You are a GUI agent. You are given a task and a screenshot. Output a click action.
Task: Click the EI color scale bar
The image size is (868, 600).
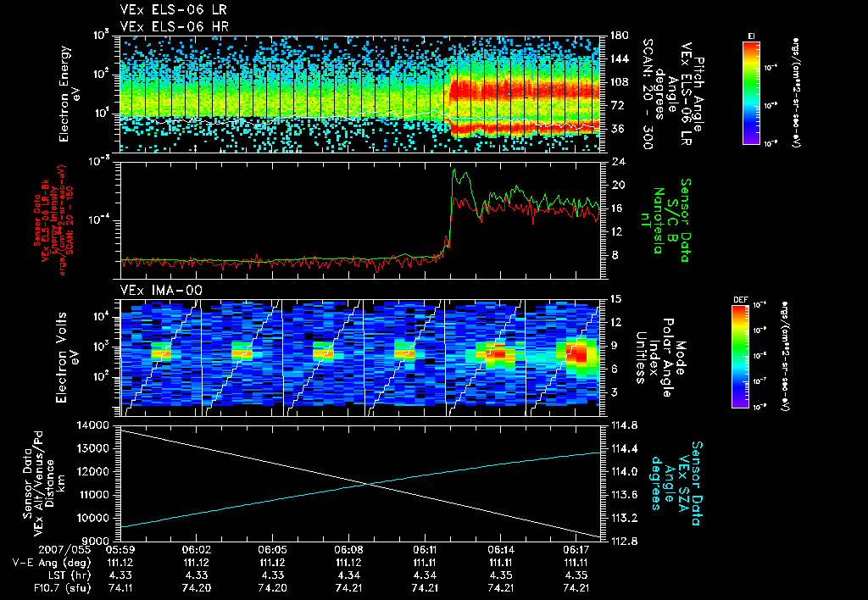pos(751,92)
